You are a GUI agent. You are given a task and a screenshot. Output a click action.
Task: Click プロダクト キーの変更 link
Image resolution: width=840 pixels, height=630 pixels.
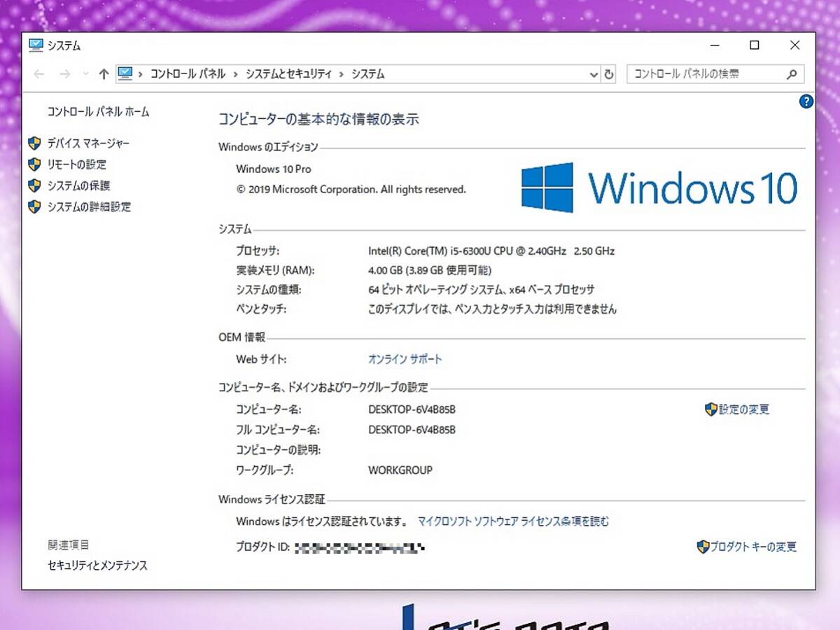[754, 547]
